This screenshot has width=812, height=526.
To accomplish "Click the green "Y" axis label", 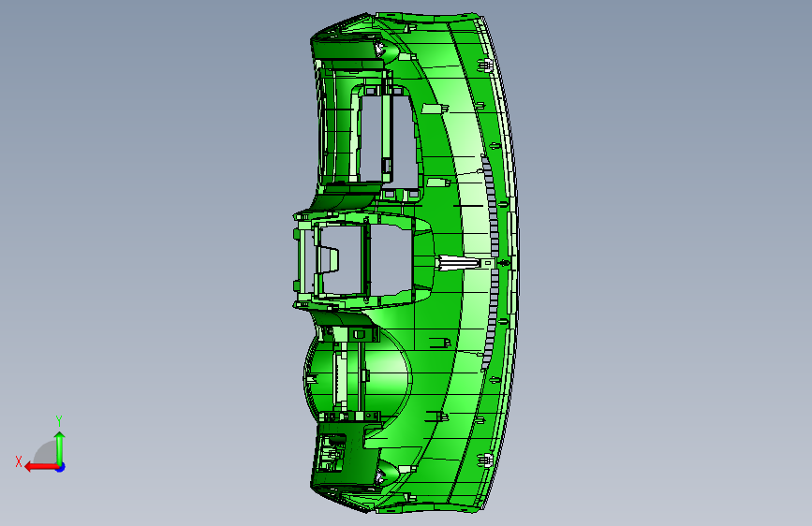I will click(59, 421).
